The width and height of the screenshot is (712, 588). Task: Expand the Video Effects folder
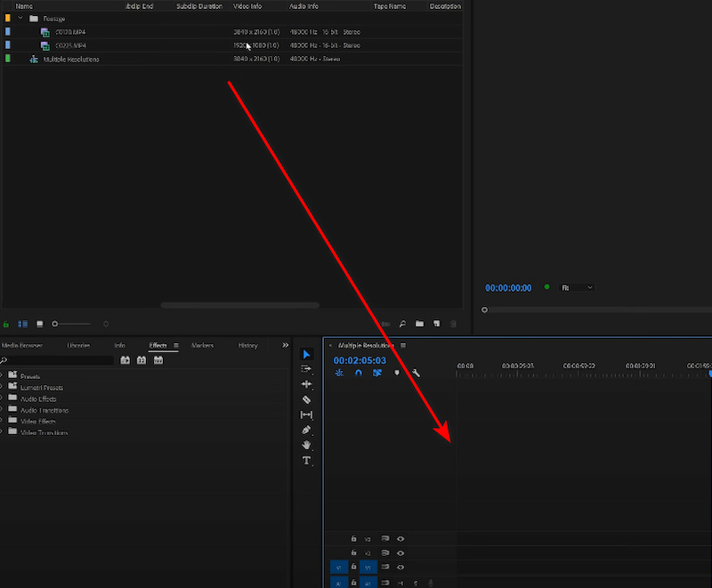2,421
